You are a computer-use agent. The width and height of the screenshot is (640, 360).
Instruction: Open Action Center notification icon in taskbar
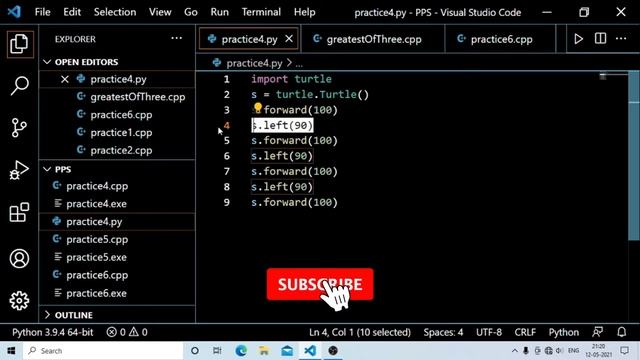coord(624,351)
